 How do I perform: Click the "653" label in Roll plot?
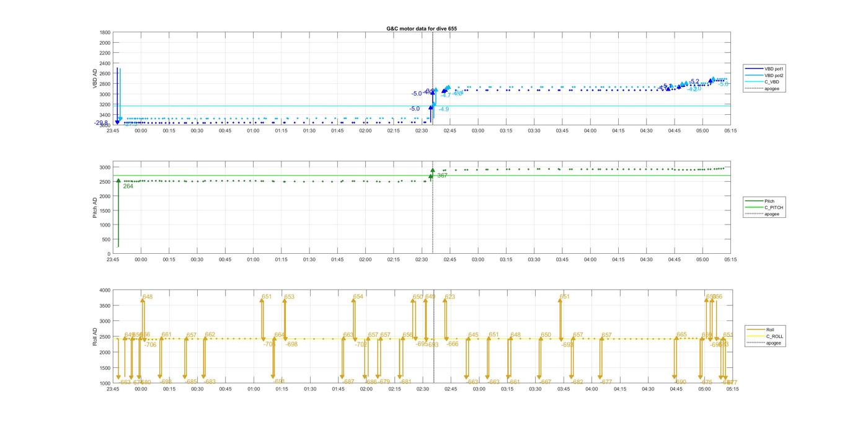pos(289,297)
